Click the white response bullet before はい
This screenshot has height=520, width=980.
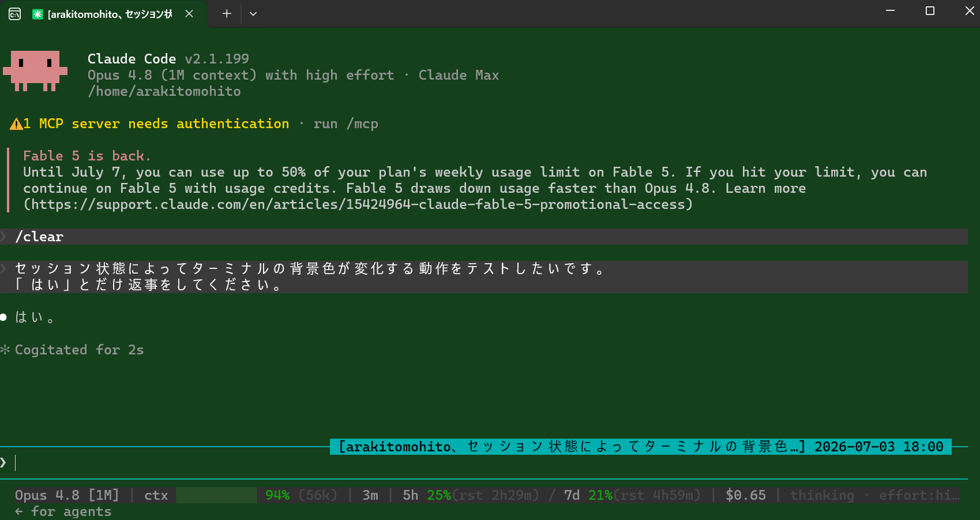[x=3, y=317]
